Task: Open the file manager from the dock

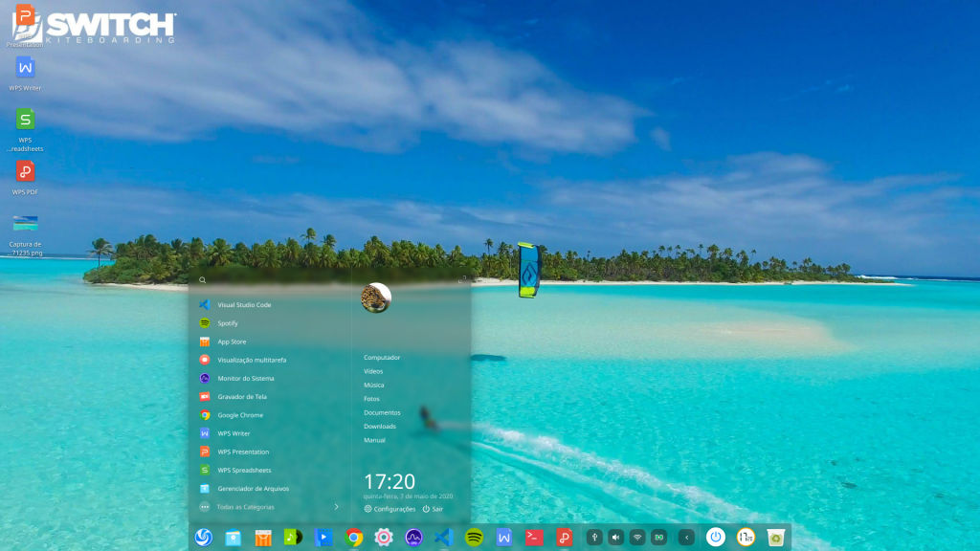Action: [x=234, y=538]
